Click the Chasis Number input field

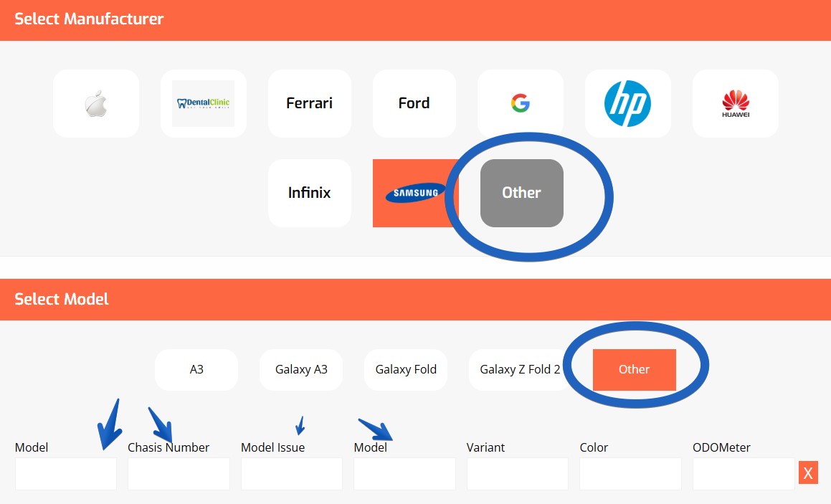click(x=179, y=474)
